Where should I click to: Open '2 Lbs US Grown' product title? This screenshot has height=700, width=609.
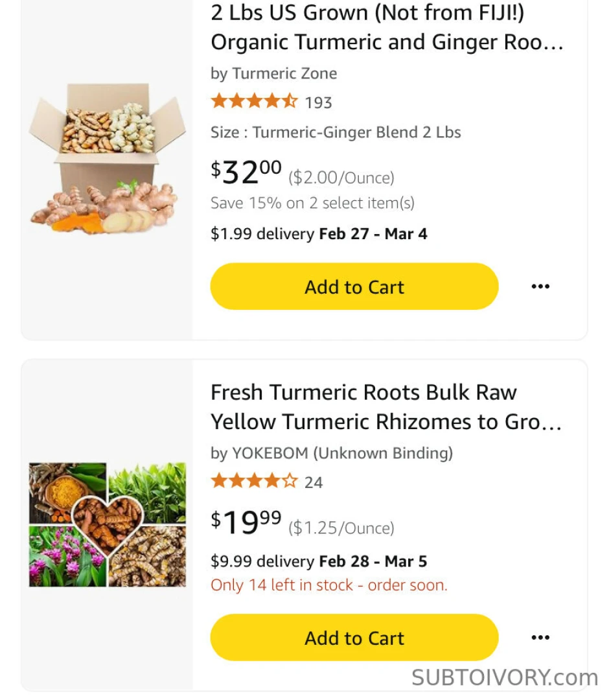point(387,27)
